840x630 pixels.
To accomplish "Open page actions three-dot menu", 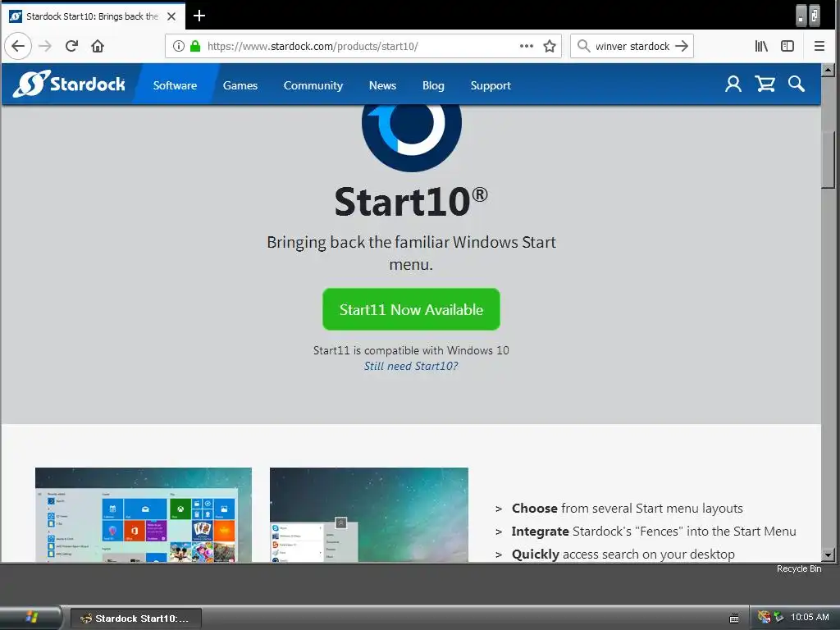I will pyautogui.click(x=527, y=46).
